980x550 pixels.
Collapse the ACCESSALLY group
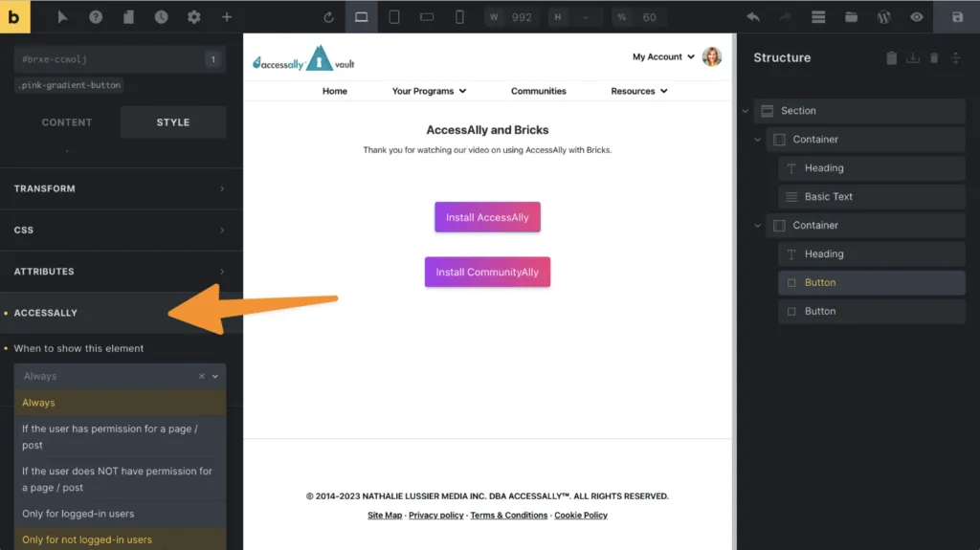(x=122, y=313)
